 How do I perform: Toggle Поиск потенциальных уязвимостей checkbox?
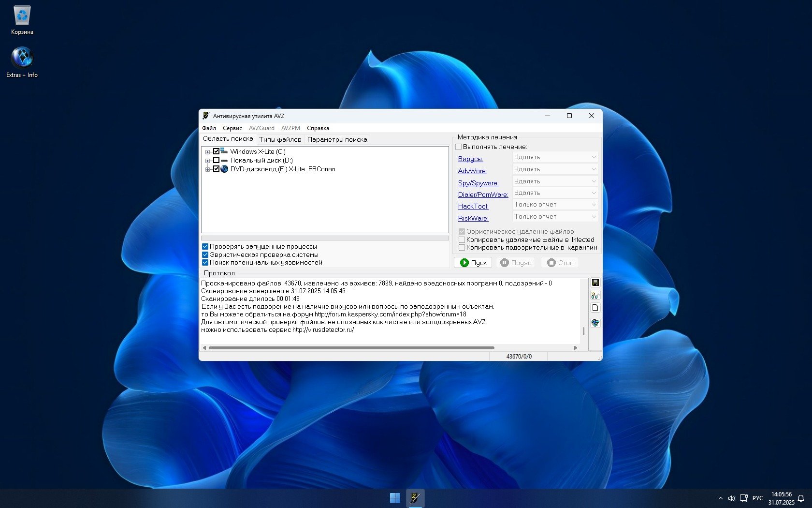click(205, 263)
